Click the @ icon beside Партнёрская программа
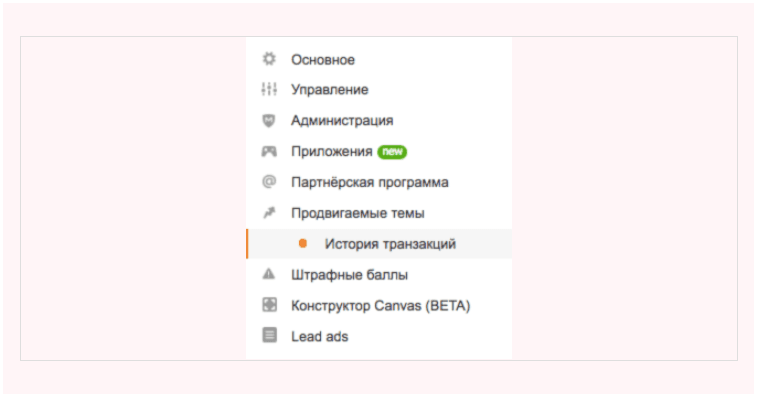This screenshot has width=757, height=397. coord(269,182)
